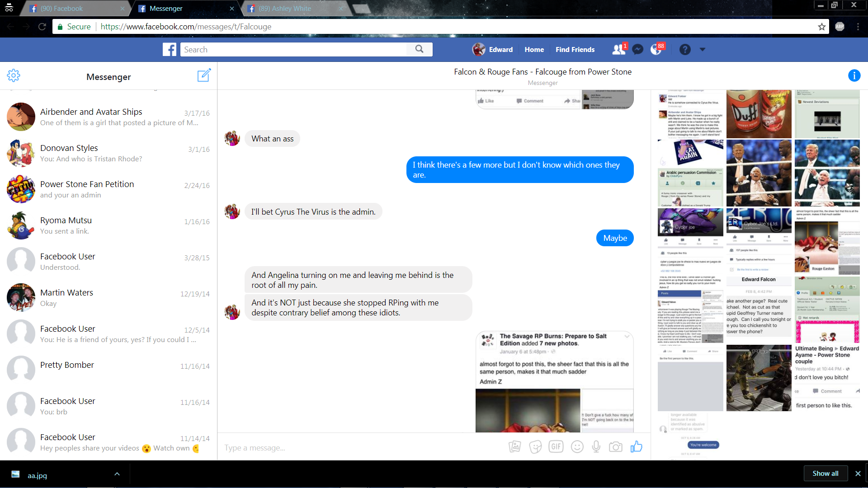
Task: Open the Ultimate Being post thumbnail
Action: pos(827,378)
